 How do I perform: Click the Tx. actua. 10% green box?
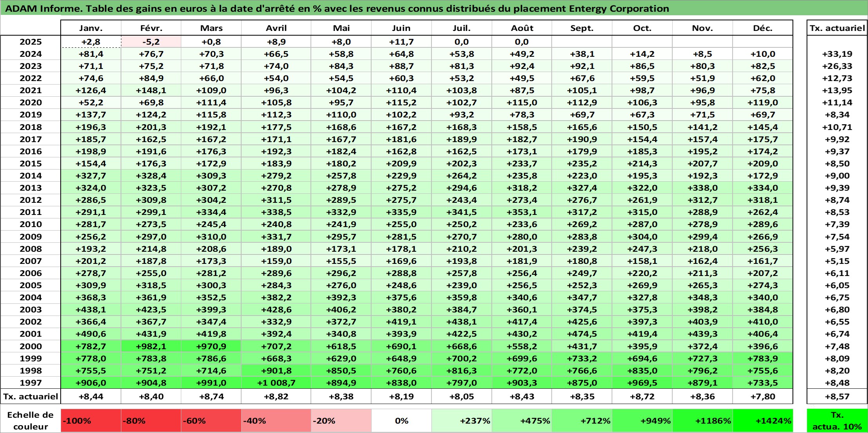[837, 421]
